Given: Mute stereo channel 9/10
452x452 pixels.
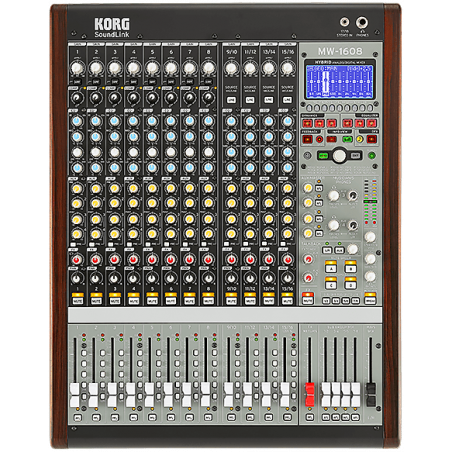Looking at the screenshot, I should 231,301.
